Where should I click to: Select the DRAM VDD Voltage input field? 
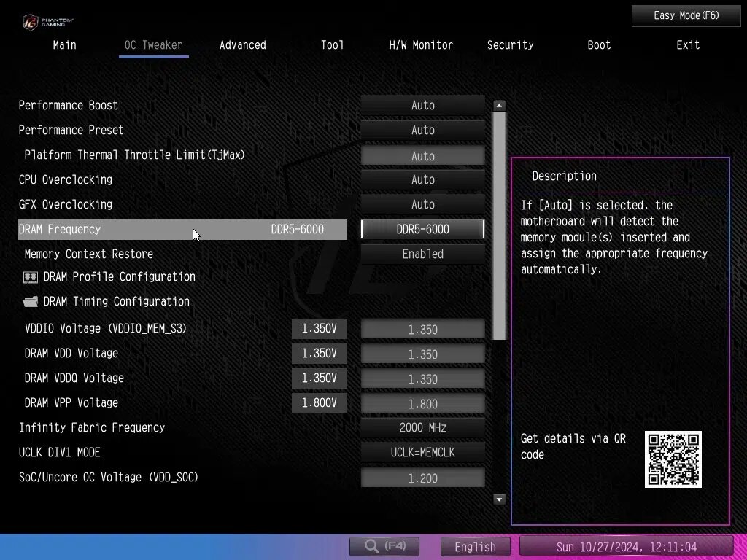coord(422,354)
